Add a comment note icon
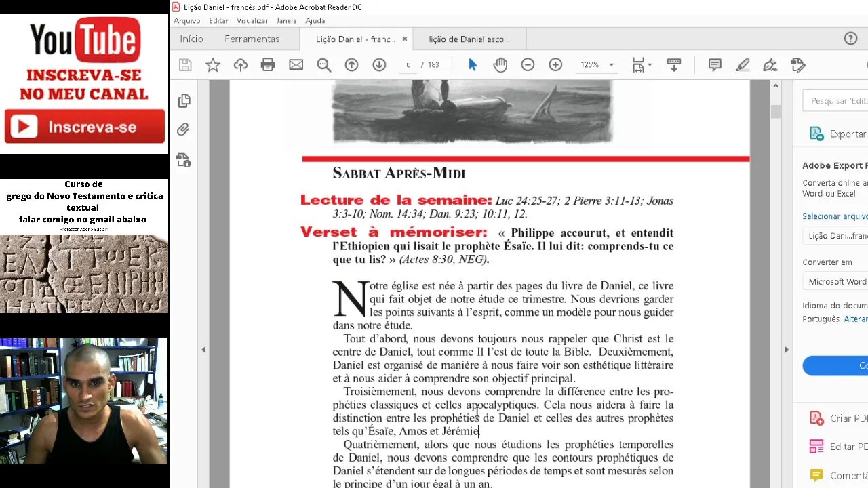This screenshot has width=868, height=488. coord(715,65)
